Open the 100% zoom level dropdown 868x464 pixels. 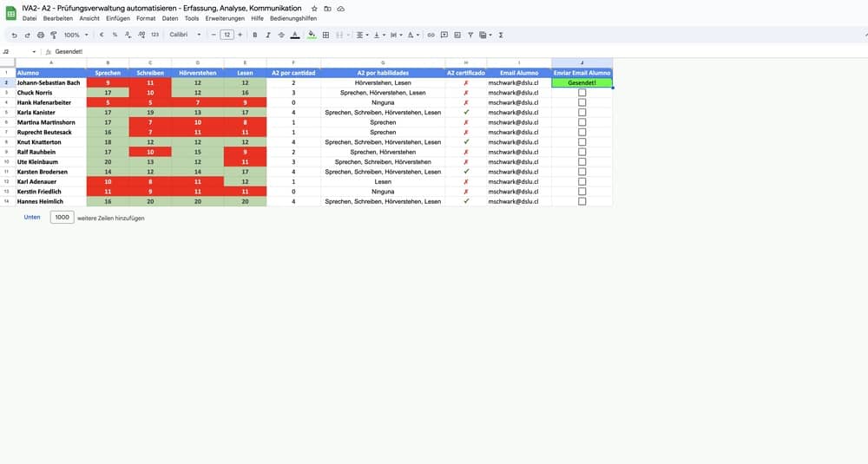pos(76,35)
